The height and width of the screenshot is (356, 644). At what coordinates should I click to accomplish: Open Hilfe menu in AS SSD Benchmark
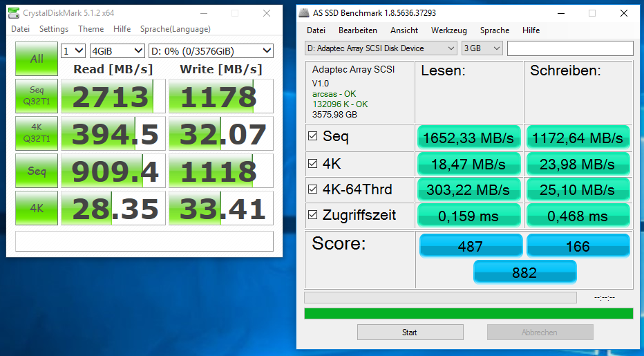coord(531,30)
